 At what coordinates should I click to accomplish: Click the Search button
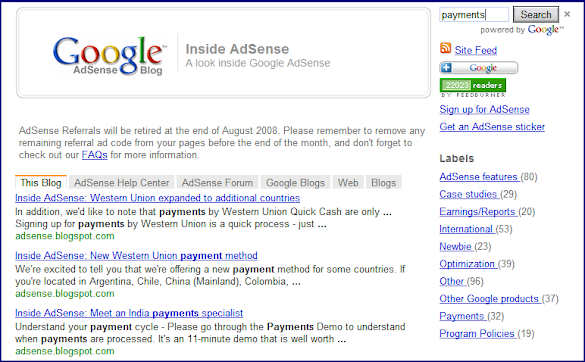536,15
